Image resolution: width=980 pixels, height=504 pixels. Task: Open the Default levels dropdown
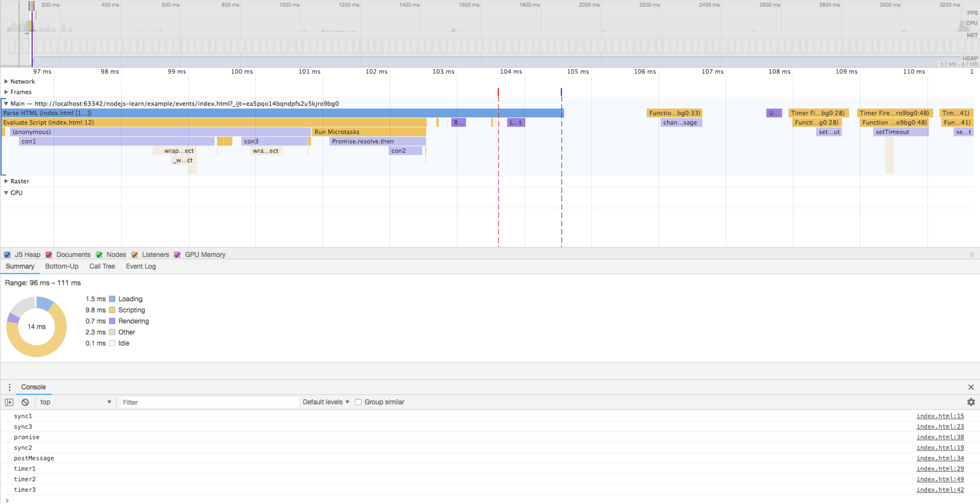pos(326,402)
